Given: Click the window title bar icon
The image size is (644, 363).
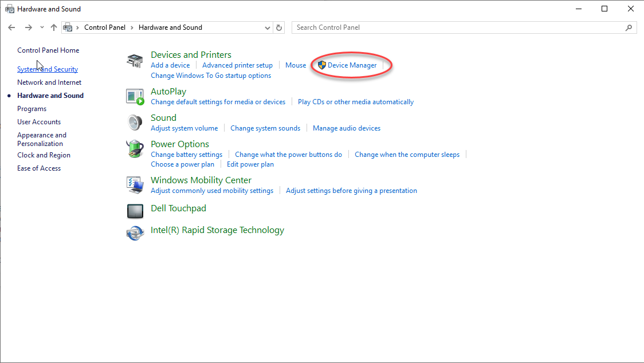Looking at the screenshot, I should [x=9, y=9].
